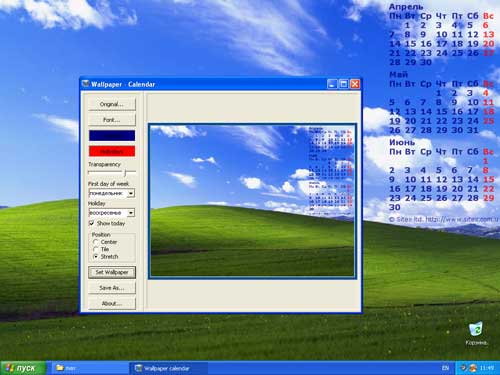Pick the dark blue text color swatch
The height and width of the screenshot is (375, 500).
pyautogui.click(x=112, y=136)
